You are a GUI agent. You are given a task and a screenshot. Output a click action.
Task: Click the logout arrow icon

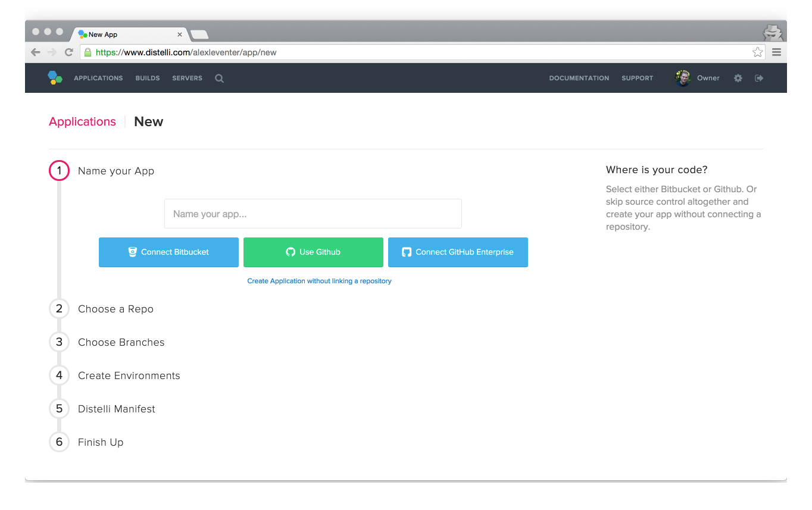coord(758,78)
